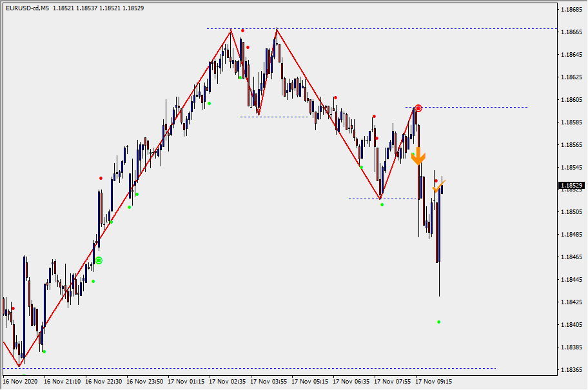Click the green dot below the longest recent wick
Viewport: 588px width, 390px height.
tap(439, 322)
